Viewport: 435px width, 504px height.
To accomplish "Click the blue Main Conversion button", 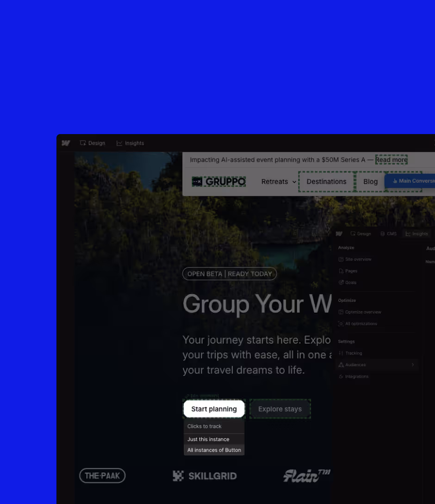I will (410, 181).
